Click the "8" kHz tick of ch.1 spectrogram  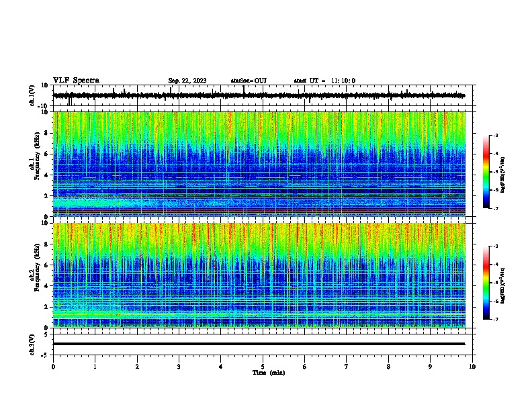click(x=46, y=133)
